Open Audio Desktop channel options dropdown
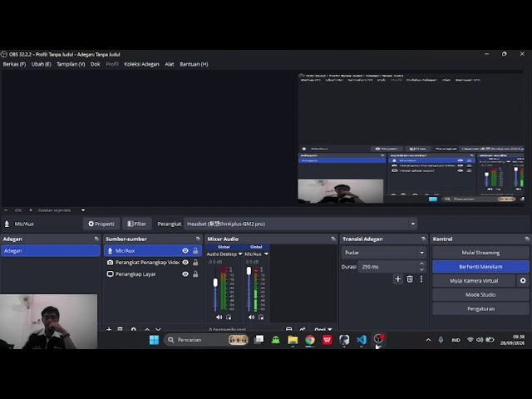 click(x=240, y=254)
